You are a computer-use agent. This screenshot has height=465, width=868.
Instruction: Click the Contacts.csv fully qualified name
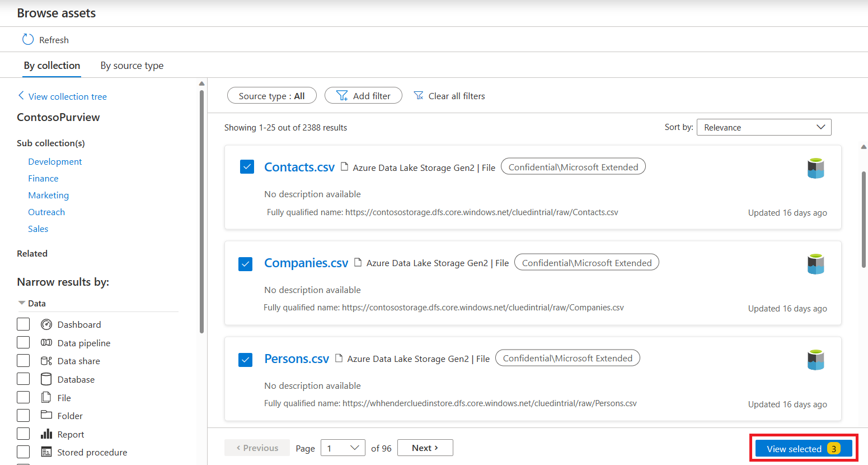[443, 212]
